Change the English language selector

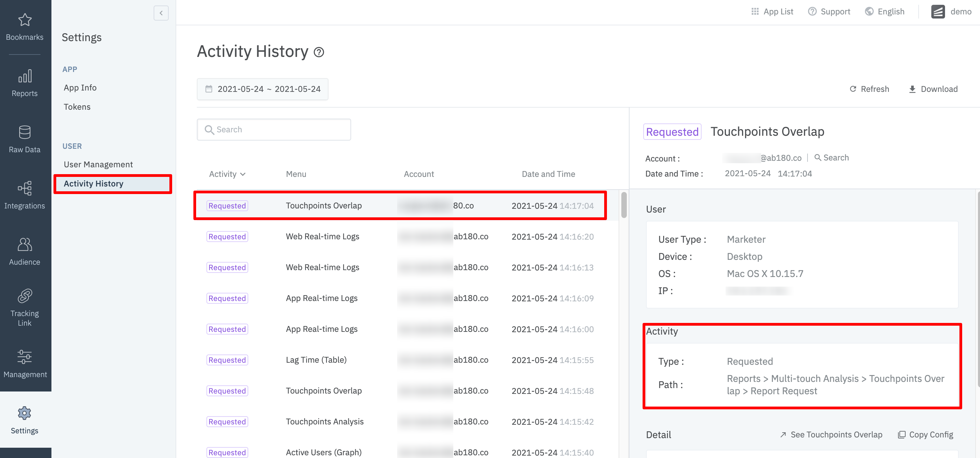coord(885,12)
